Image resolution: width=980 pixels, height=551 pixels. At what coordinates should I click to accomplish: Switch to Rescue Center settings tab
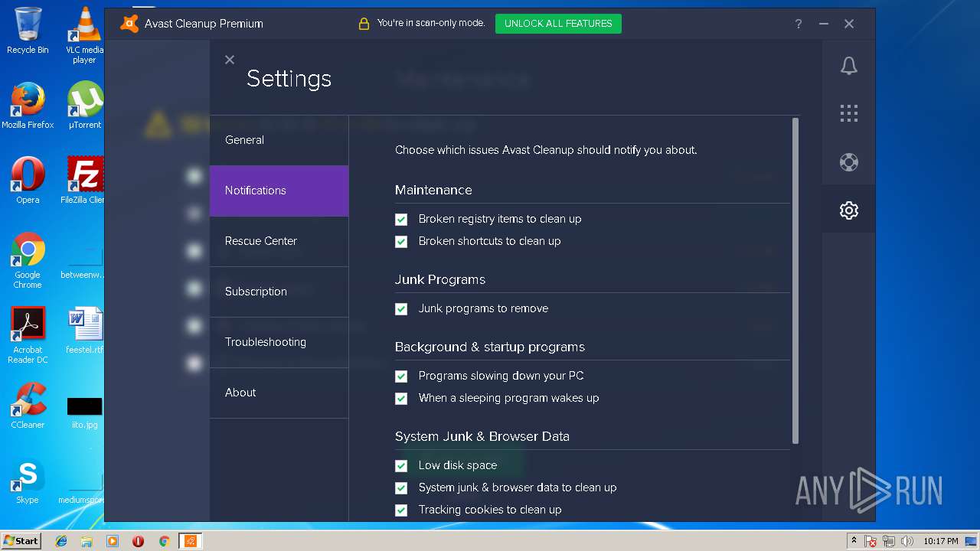(x=279, y=241)
